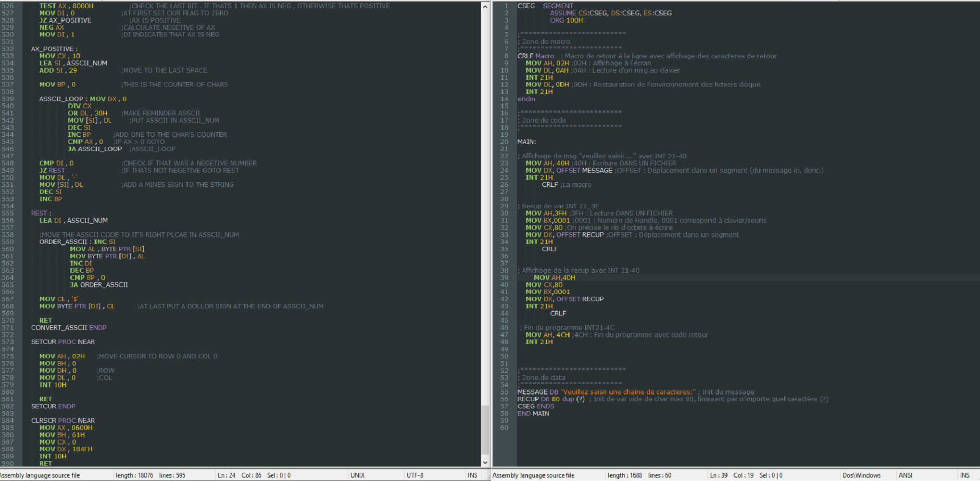The image size is (980, 481).
Task: Click left pane line number 567
Action: click(x=8, y=299)
